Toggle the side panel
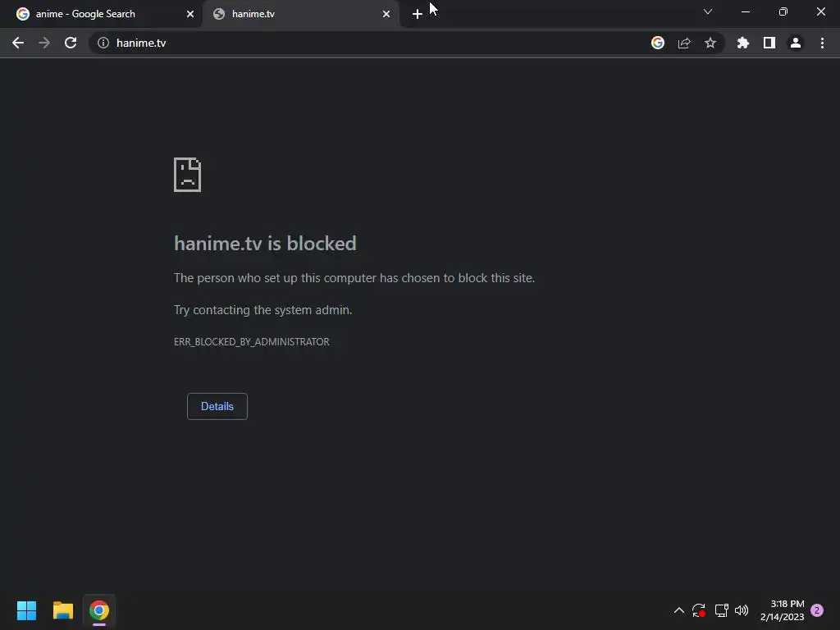The image size is (840, 630). (x=769, y=43)
